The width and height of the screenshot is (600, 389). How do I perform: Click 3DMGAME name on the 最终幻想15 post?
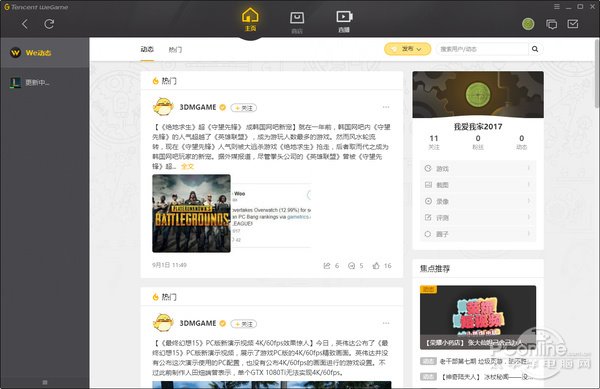(x=198, y=323)
